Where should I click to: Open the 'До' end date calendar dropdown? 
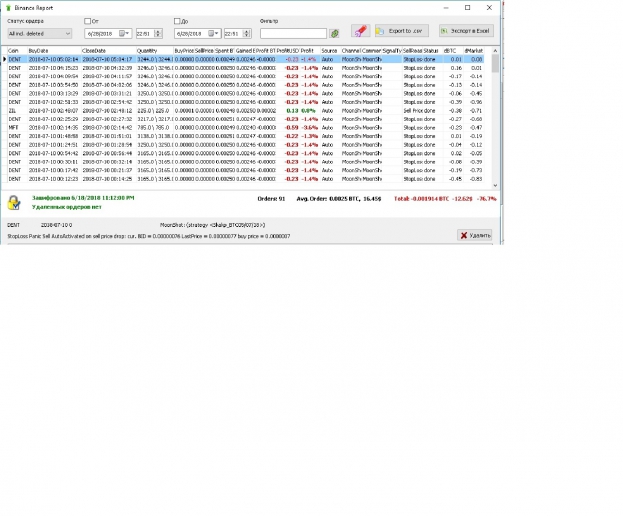click(x=213, y=34)
